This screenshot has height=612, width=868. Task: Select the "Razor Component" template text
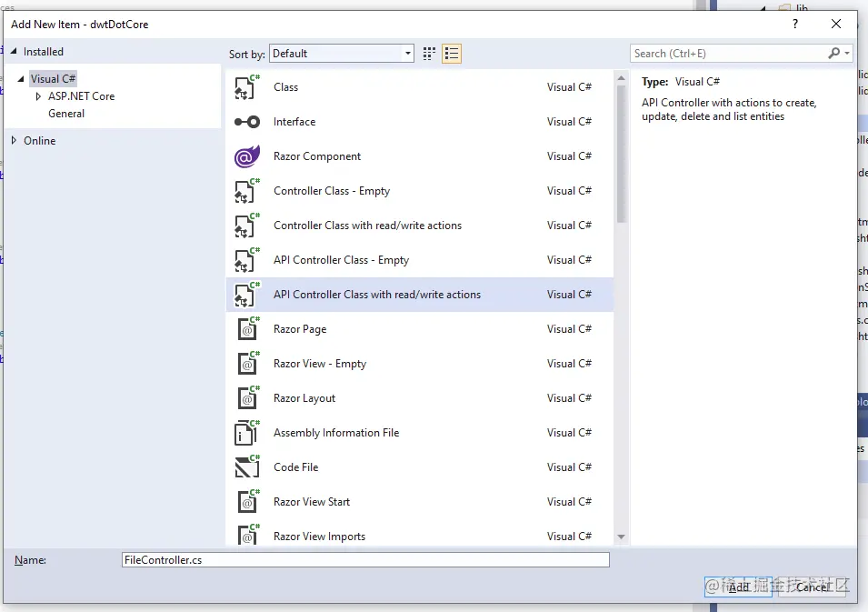tap(317, 156)
